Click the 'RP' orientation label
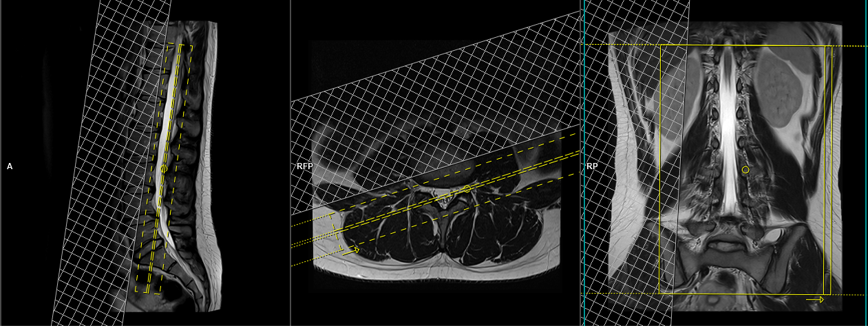This screenshot has height=328, width=868. click(x=592, y=166)
